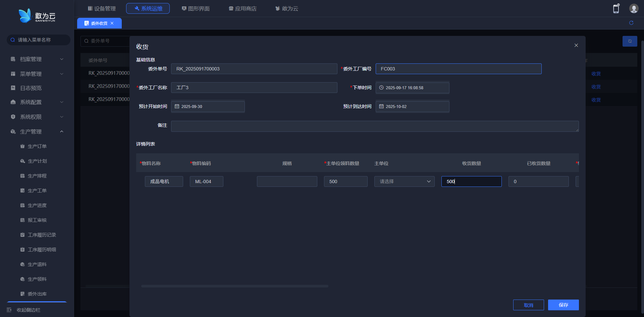
Task: Click the clock icon in 下单时间 field
Action: point(381,88)
